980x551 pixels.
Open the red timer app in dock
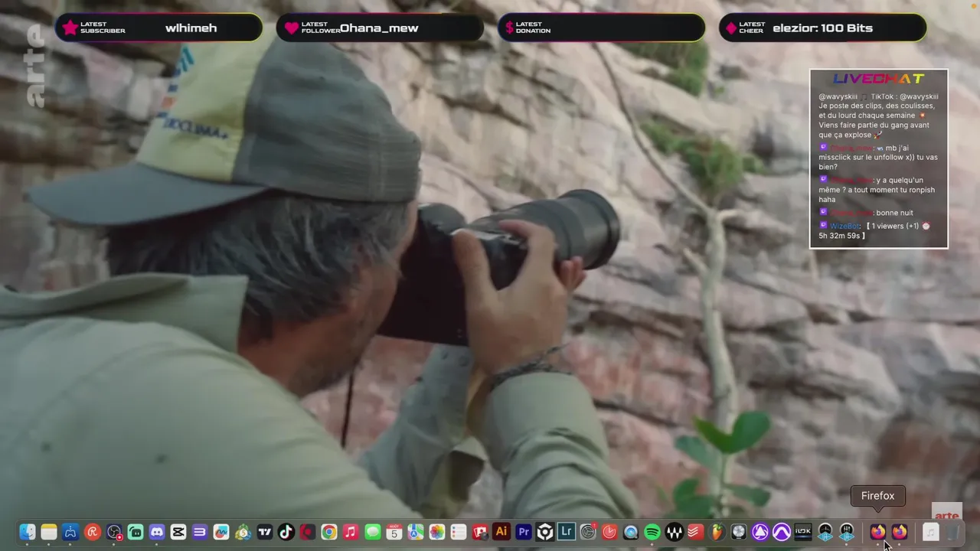tap(609, 532)
